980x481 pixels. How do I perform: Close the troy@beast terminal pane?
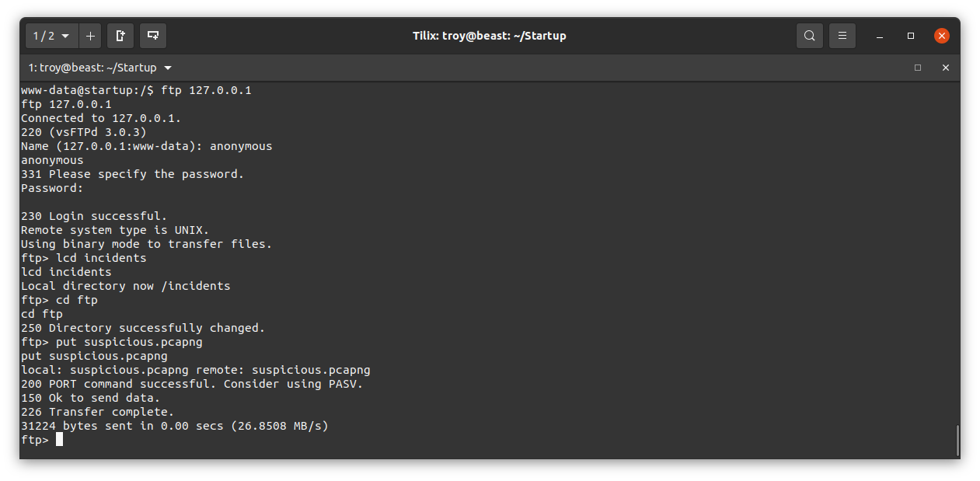click(946, 68)
